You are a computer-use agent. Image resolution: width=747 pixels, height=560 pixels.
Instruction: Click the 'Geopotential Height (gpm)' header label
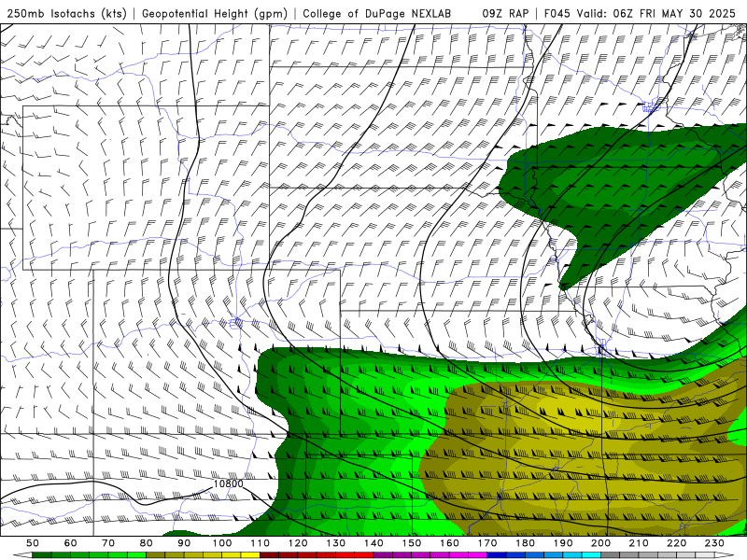pyautogui.click(x=215, y=13)
